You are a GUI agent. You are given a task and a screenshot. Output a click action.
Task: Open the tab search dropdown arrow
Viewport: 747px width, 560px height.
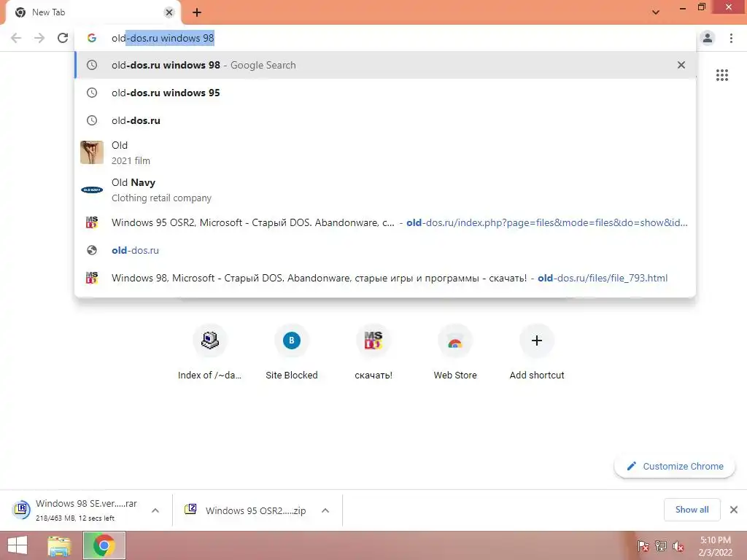point(656,12)
